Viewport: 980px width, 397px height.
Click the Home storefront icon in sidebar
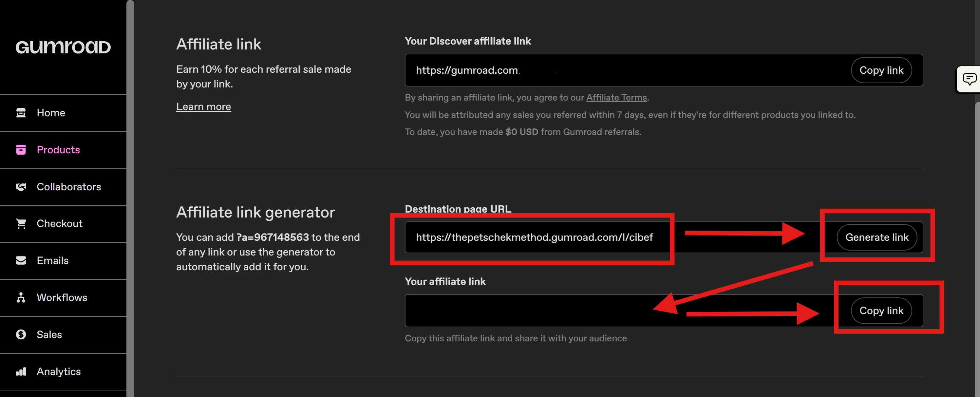tap(21, 113)
